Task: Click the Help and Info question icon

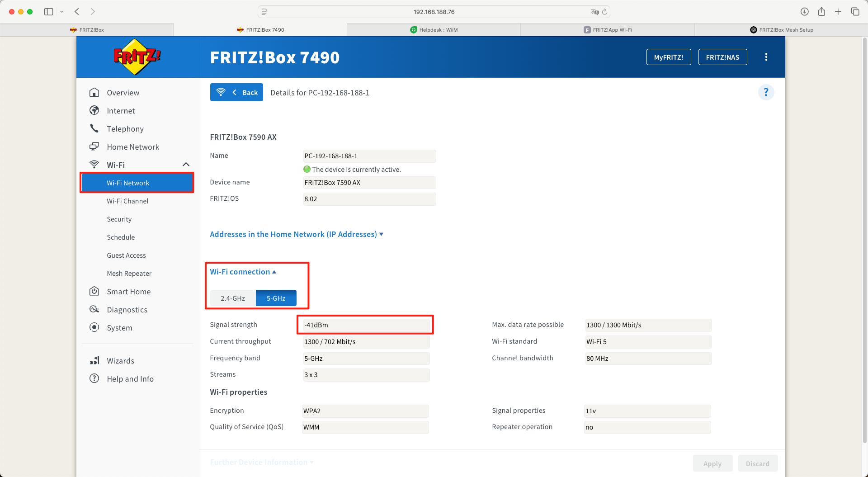Action: point(94,378)
